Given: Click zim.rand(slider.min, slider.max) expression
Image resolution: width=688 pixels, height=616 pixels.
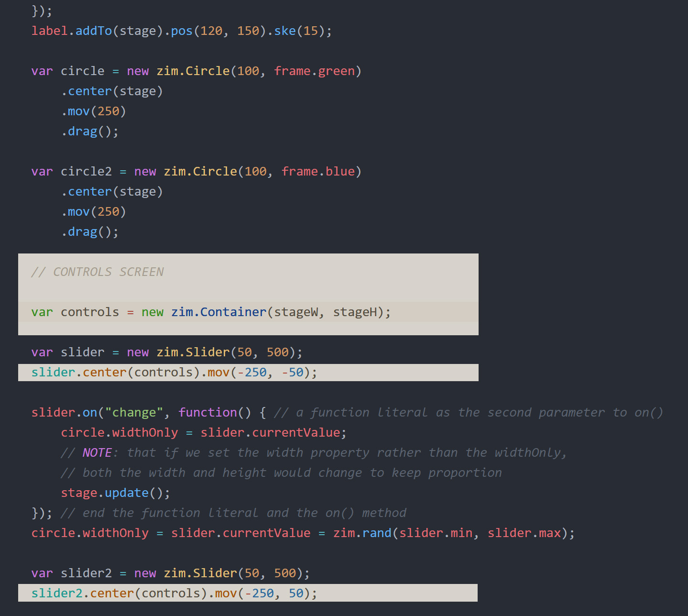Looking at the screenshot, I should (450, 533).
